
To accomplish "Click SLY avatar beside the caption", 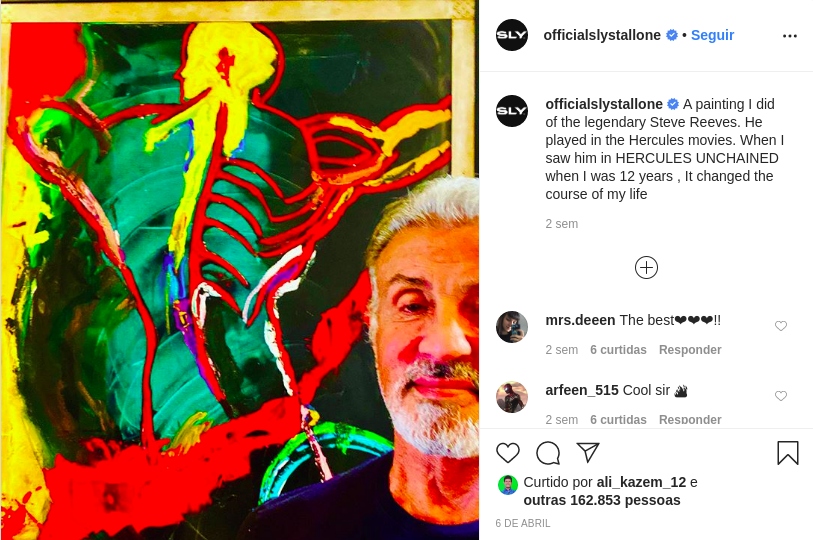I will [x=512, y=110].
